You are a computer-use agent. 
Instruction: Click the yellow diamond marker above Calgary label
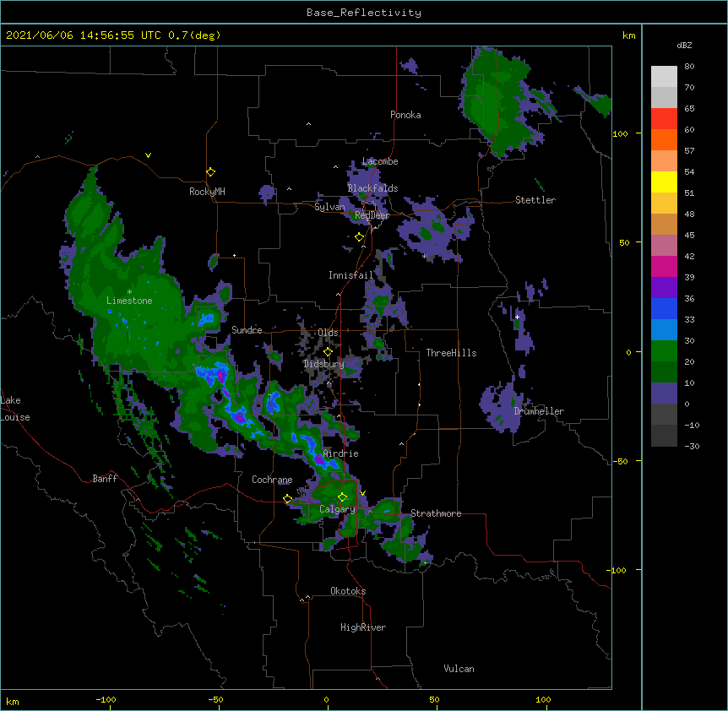[x=343, y=497]
